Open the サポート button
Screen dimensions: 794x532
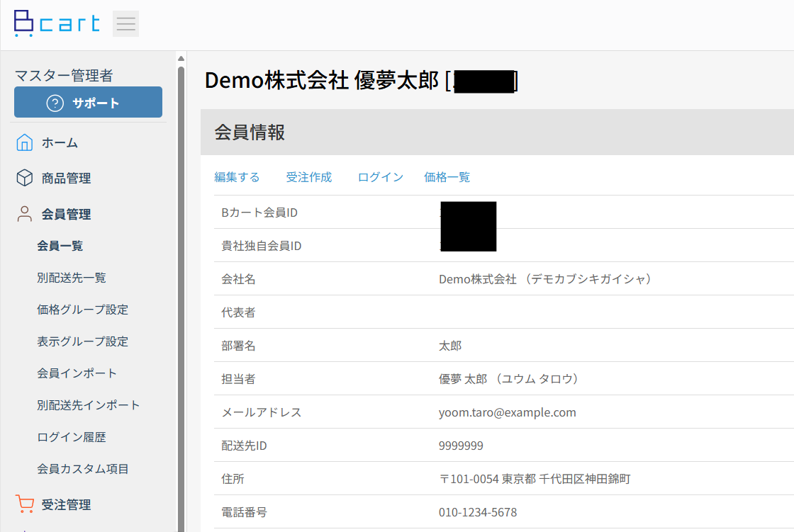click(88, 102)
